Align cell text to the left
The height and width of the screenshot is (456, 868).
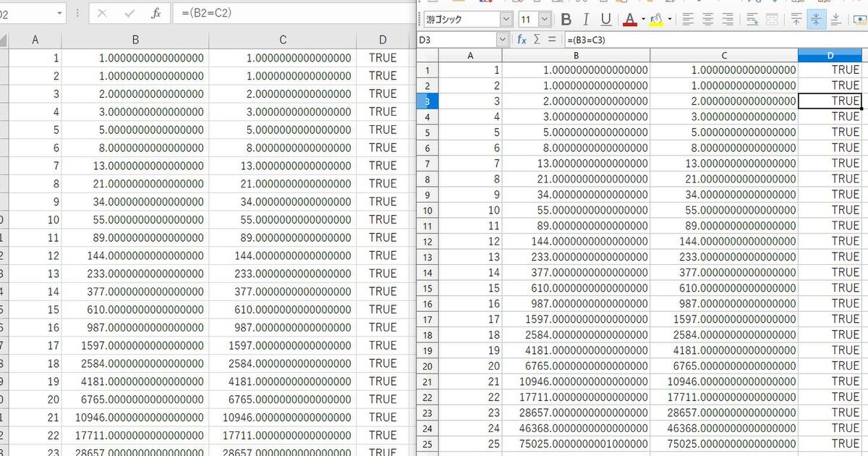688,20
